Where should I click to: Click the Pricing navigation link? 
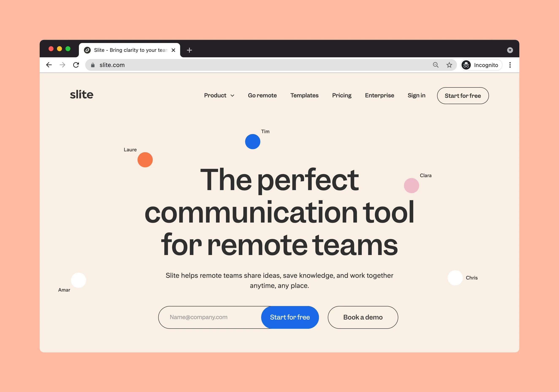342,95
